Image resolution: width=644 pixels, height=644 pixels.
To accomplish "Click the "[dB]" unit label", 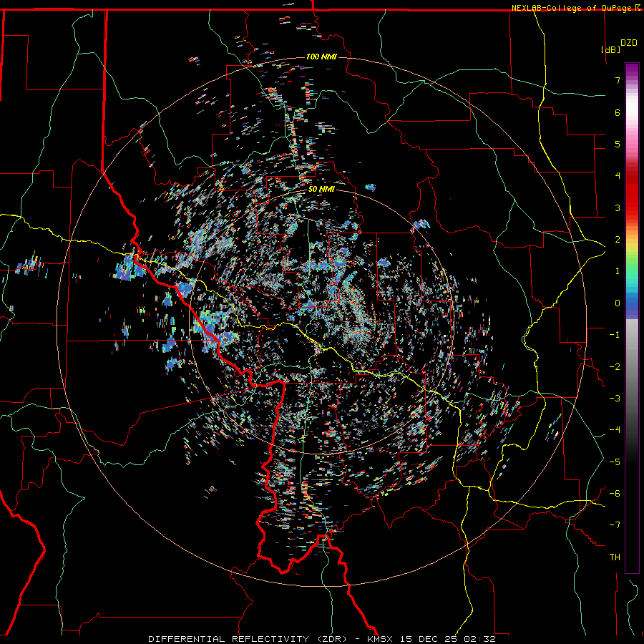I will (611, 49).
